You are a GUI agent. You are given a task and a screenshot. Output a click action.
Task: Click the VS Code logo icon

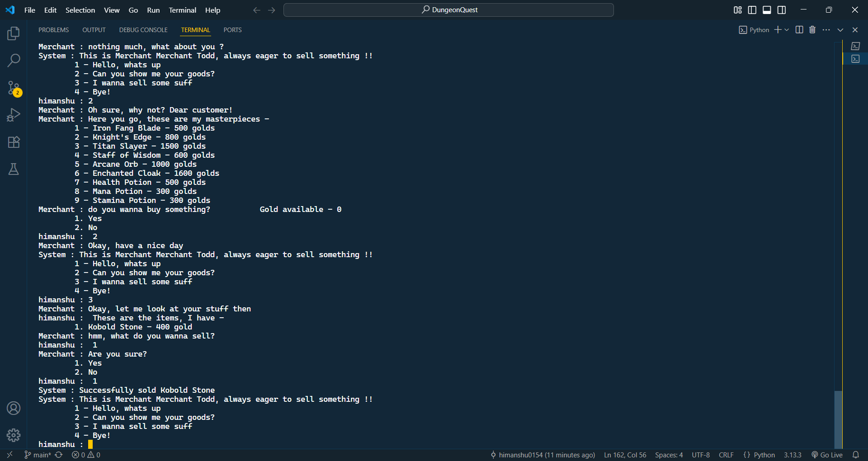[x=10, y=10]
